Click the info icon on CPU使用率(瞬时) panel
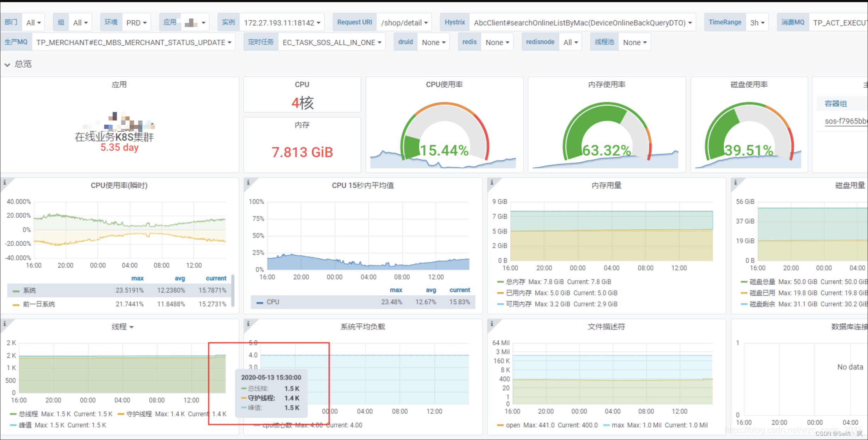868x440 pixels. point(5,182)
